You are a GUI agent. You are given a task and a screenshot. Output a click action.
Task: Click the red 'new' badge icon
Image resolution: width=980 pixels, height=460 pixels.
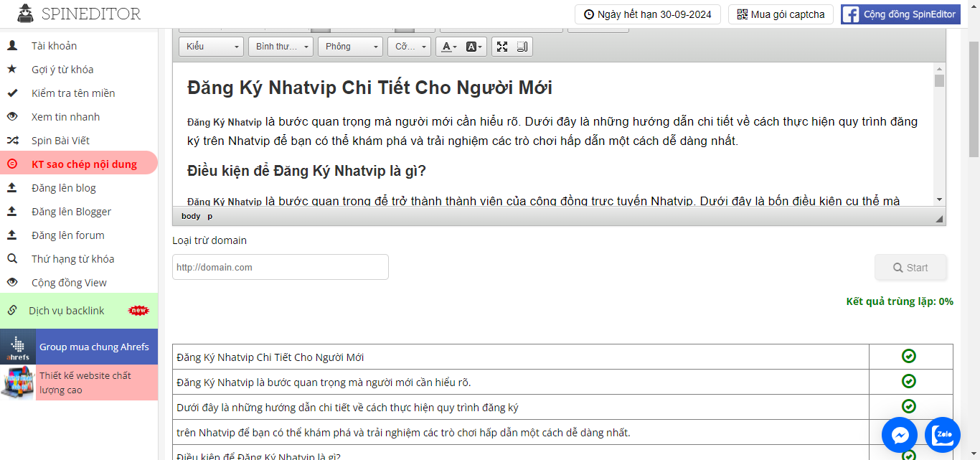click(138, 311)
